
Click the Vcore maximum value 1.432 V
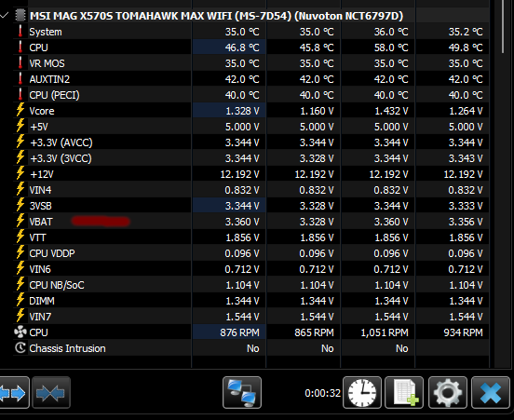click(x=391, y=111)
